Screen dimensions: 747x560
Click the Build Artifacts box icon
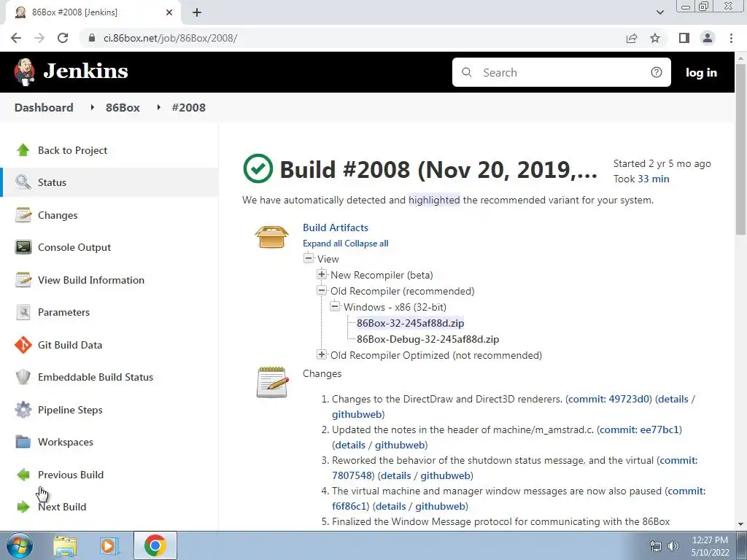click(x=271, y=236)
